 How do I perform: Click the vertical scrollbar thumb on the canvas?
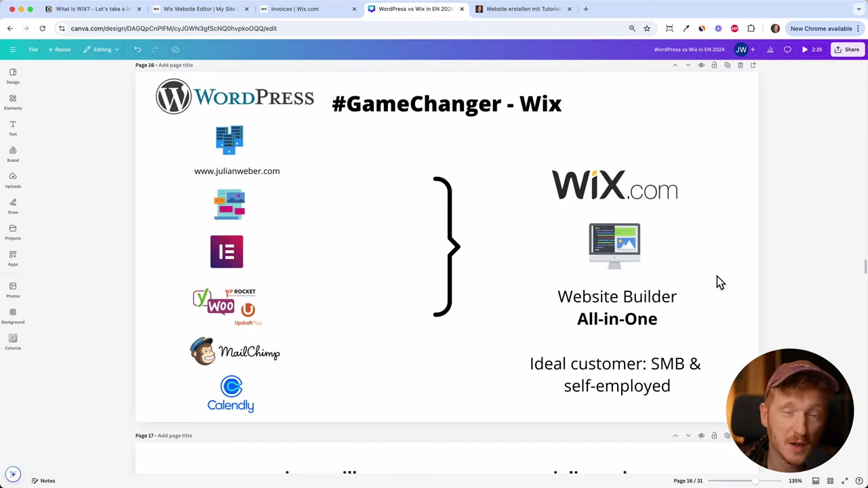[x=865, y=266]
